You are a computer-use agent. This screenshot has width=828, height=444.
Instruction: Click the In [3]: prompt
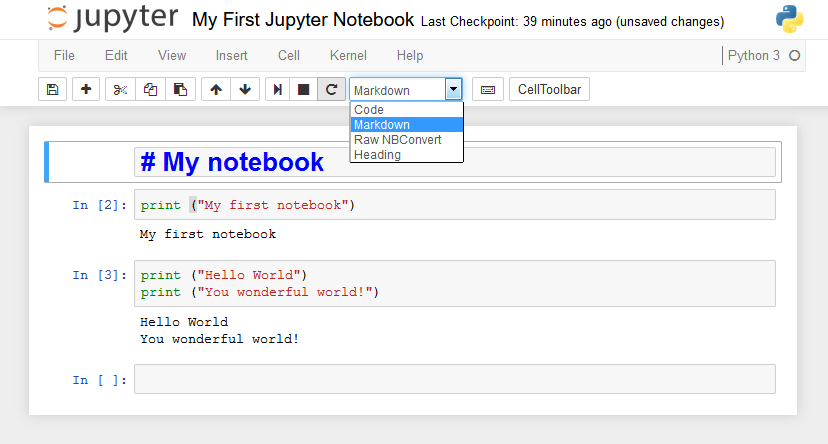[100, 275]
